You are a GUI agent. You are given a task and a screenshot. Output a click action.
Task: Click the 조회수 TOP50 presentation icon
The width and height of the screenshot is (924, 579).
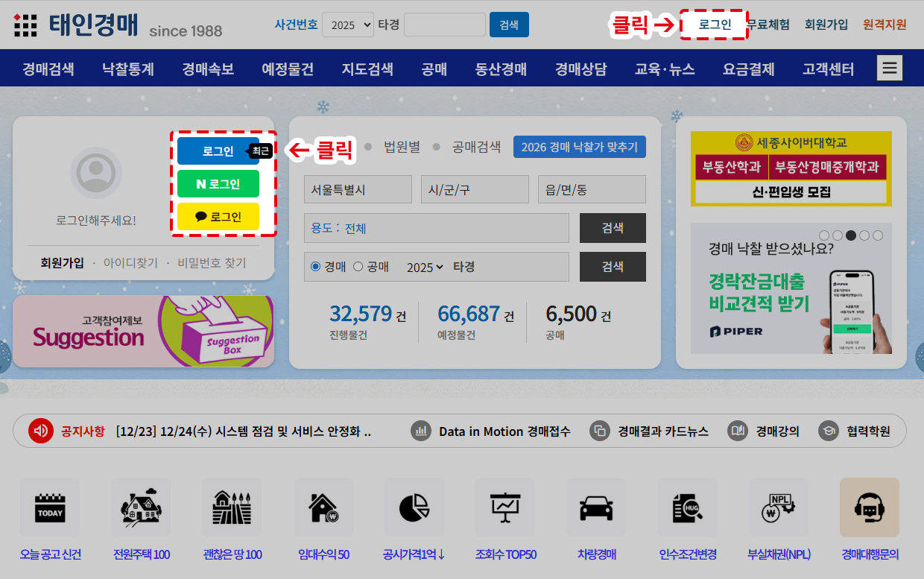click(x=505, y=508)
